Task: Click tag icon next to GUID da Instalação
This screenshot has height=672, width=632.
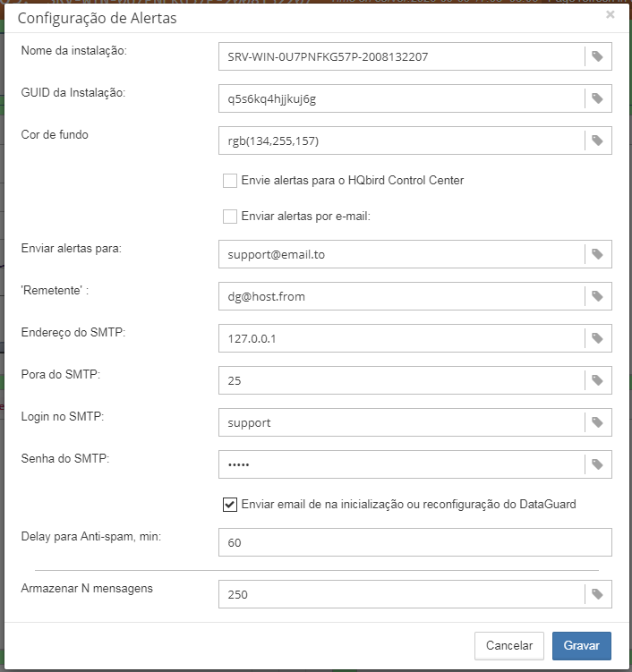Action: click(597, 98)
